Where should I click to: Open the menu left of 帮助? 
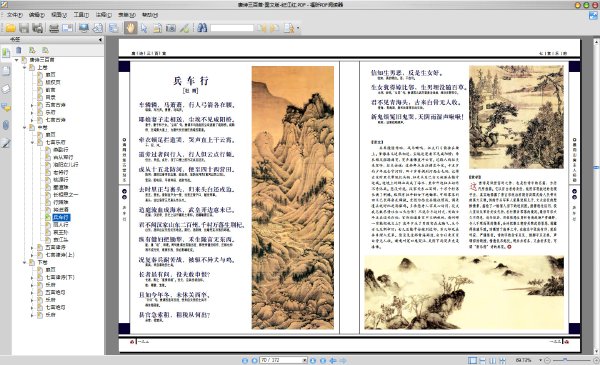point(127,15)
